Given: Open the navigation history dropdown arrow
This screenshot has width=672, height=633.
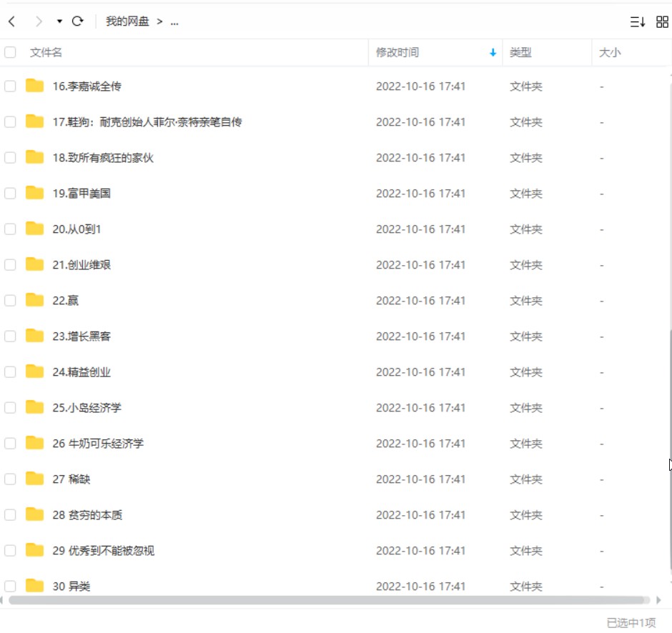Looking at the screenshot, I should click(x=59, y=21).
